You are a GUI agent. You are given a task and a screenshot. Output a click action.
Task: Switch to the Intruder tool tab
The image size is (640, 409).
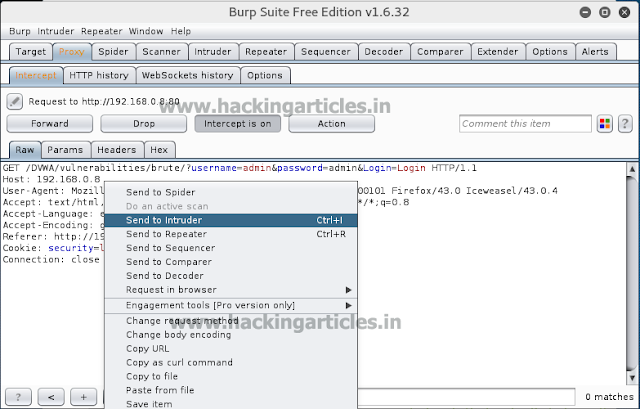[x=213, y=52]
